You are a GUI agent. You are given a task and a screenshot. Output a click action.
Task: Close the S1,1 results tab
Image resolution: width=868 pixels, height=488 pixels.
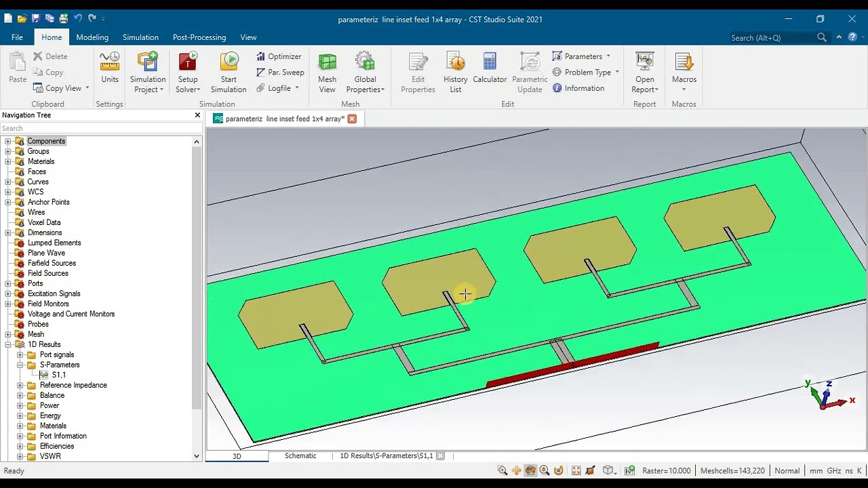tap(440, 456)
